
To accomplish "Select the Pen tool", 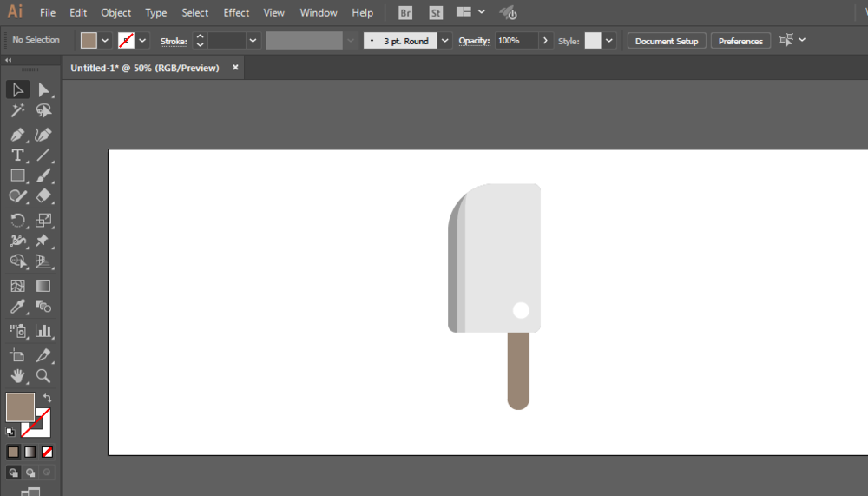I will 17,135.
